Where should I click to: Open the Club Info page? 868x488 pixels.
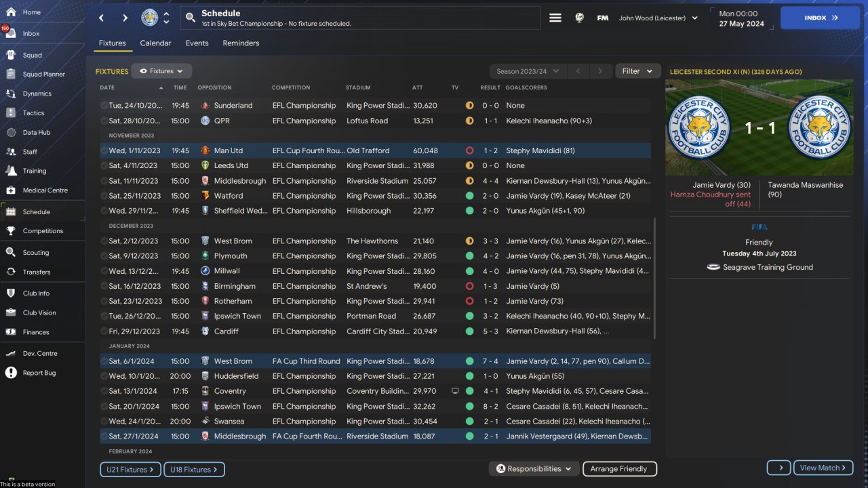tap(36, 293)
